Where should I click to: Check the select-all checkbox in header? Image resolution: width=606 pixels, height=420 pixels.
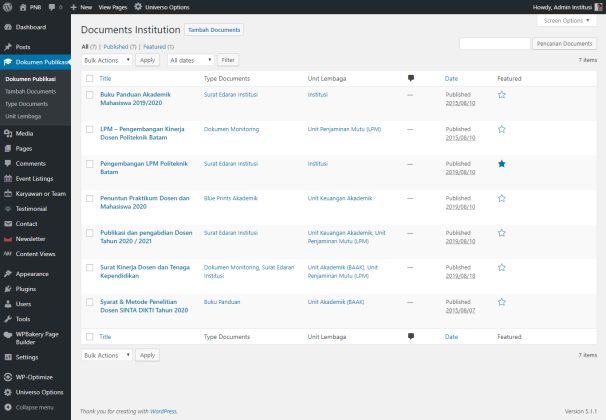tap(89, 78)
